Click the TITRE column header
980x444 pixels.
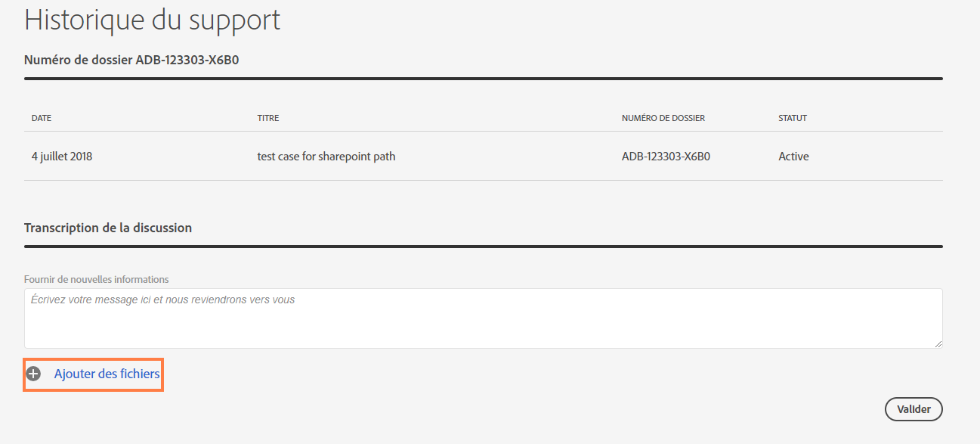[x=268, y=119]
